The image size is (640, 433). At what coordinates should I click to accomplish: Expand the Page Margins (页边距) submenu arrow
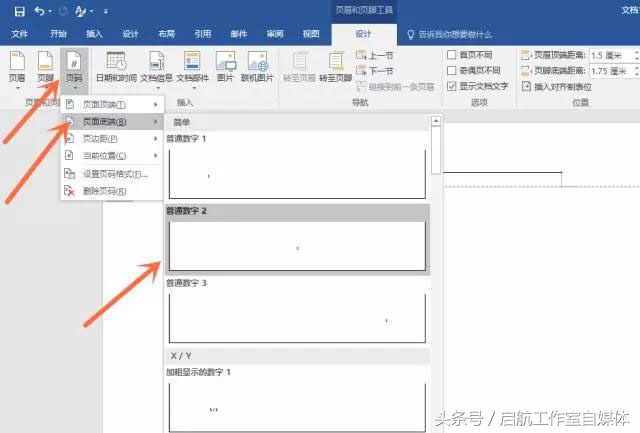[x=156, y=139]
